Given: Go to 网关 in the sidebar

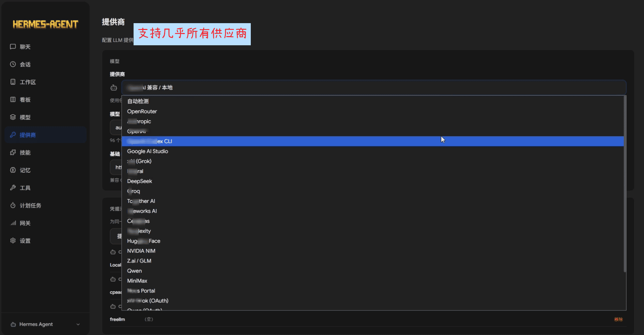Looking at the screenshot, I should tap(46, 223).
